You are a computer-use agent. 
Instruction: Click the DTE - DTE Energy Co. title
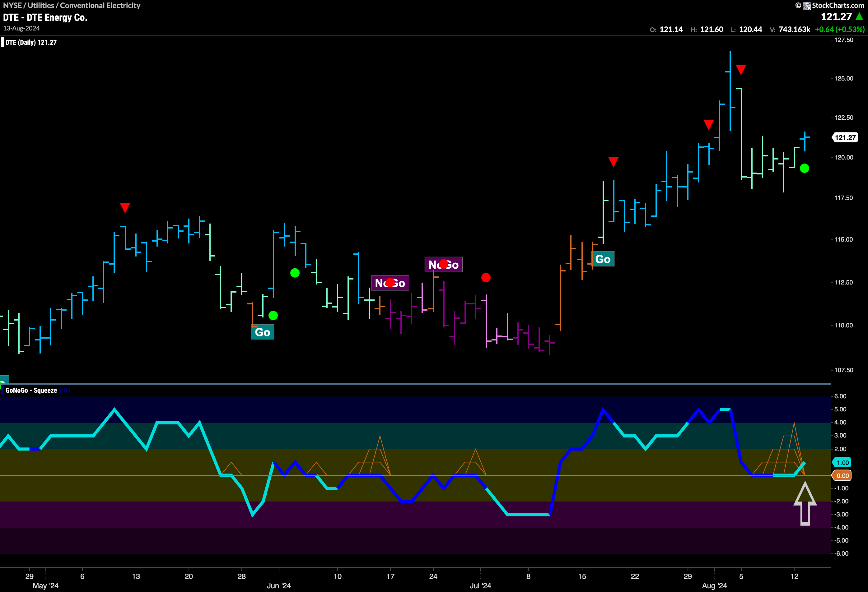(x=45, y=17)
